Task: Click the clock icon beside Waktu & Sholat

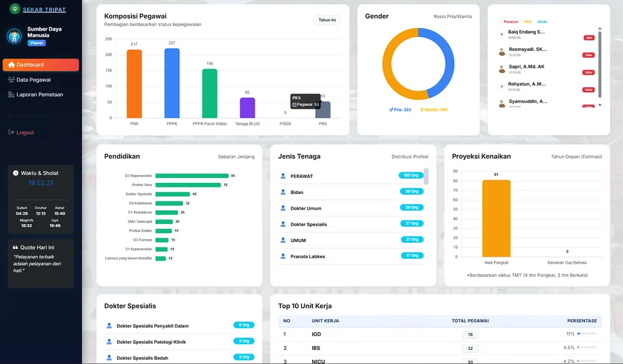Action: [16, 173]
